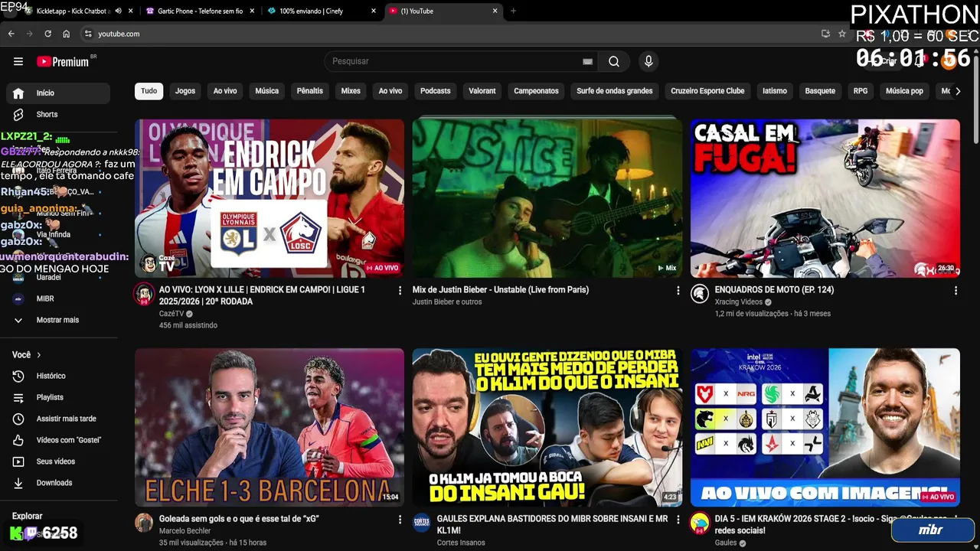Viewport: 980px width, 551px height.
Task: Click the search magnifier button
Action: 614,61
